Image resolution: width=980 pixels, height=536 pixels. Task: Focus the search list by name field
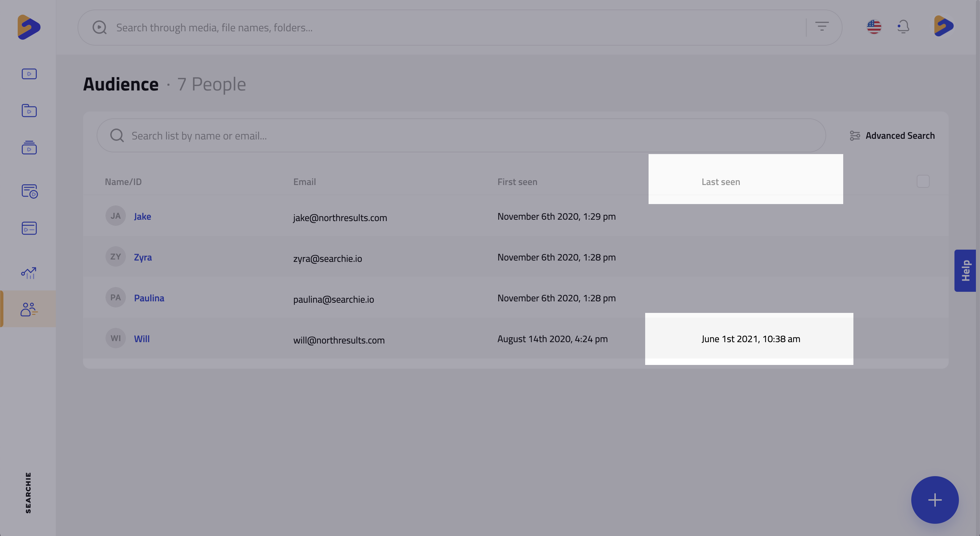pyautogui.click(x=460, y=136)
